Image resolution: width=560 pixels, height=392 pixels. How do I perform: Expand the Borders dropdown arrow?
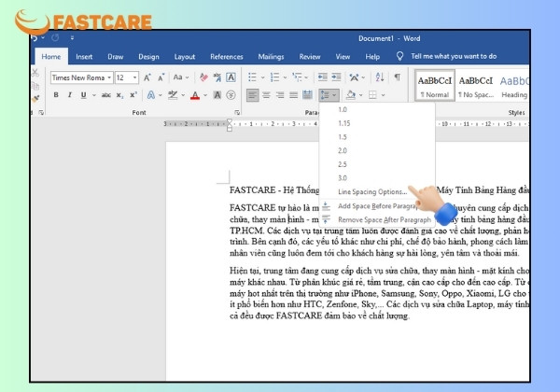383,95
